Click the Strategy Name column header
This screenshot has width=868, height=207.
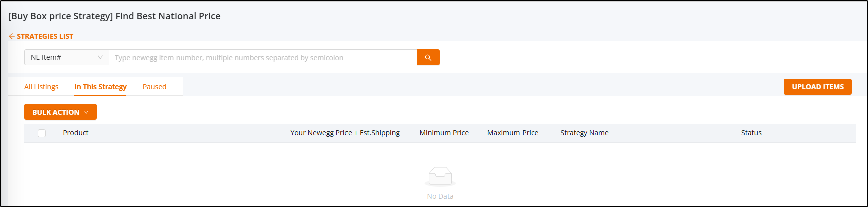[x=584, y=133]
